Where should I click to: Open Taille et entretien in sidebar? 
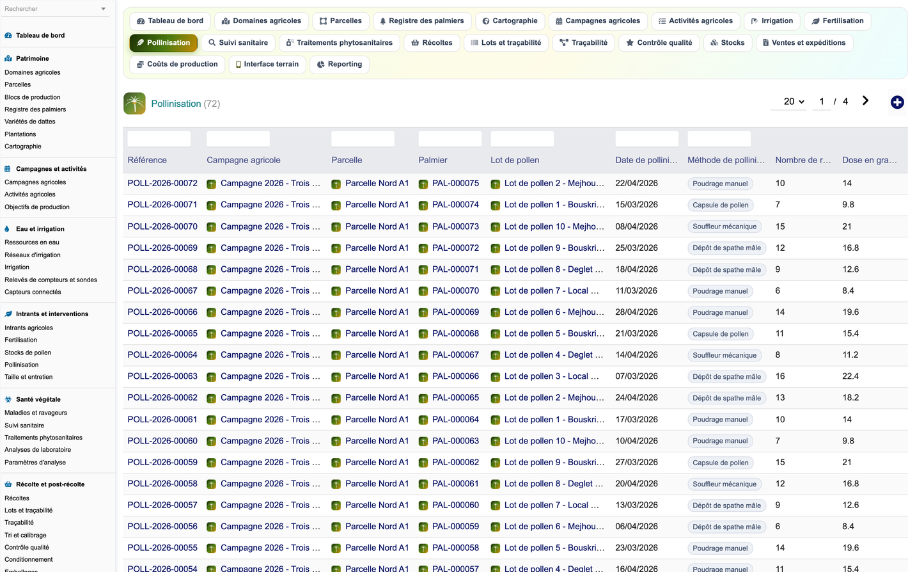tap(29, 377)
